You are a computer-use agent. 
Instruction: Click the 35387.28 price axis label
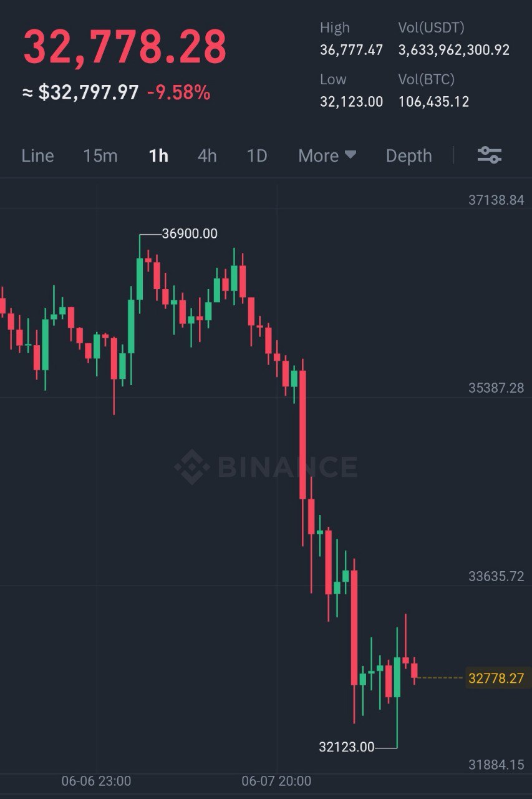[x=496, y=388]
